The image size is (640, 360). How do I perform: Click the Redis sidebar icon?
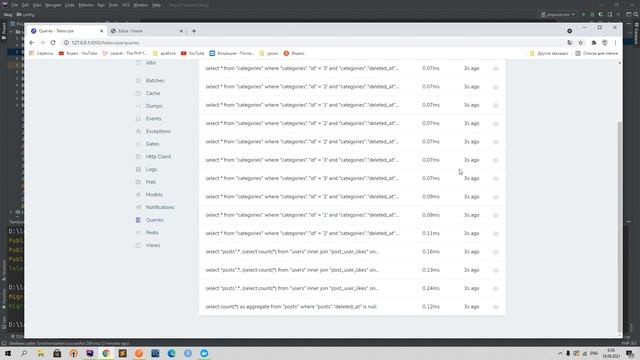[x=138, y=232]
